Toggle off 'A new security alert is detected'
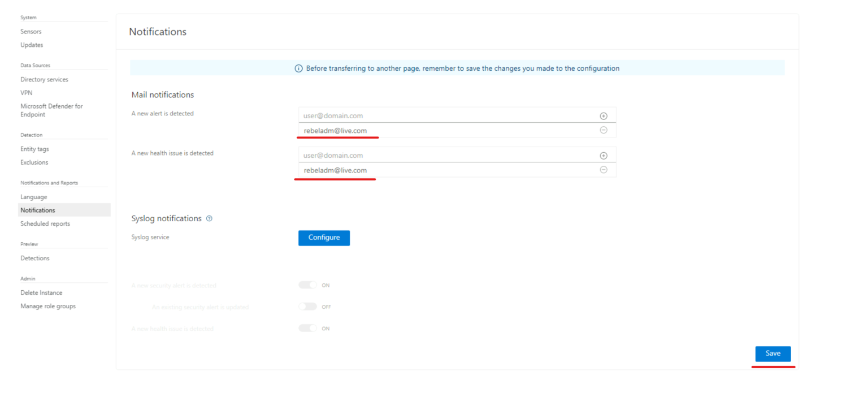Image resolution: width=868 pixels, height=409 pixels. [x=308, y=285]
